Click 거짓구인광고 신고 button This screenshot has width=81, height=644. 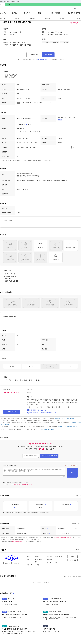(75, 523)
